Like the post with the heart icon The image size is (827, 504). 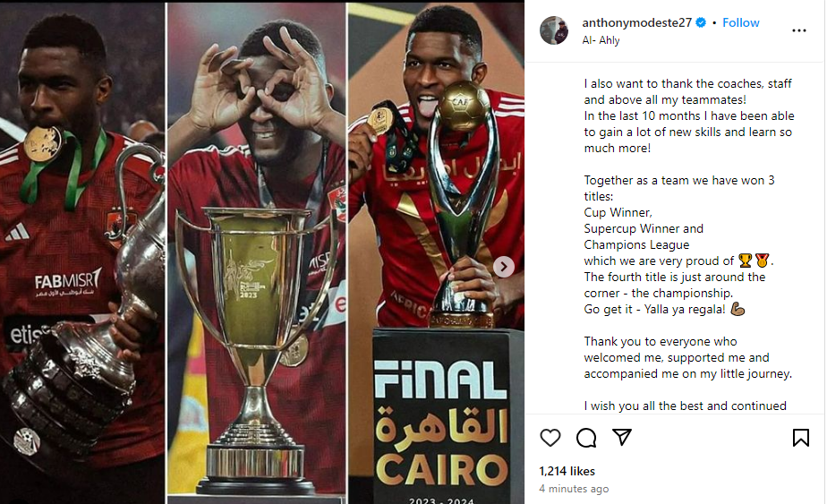[550, 438]
